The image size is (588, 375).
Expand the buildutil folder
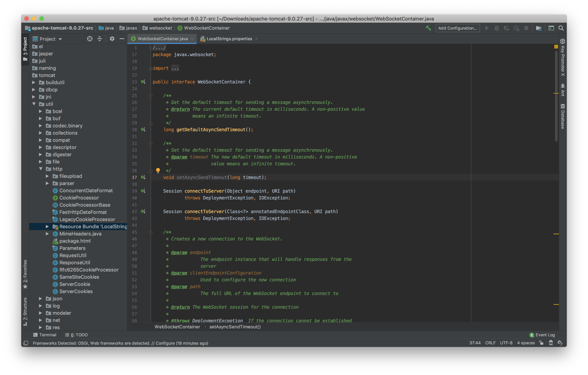tap(34, 82)
